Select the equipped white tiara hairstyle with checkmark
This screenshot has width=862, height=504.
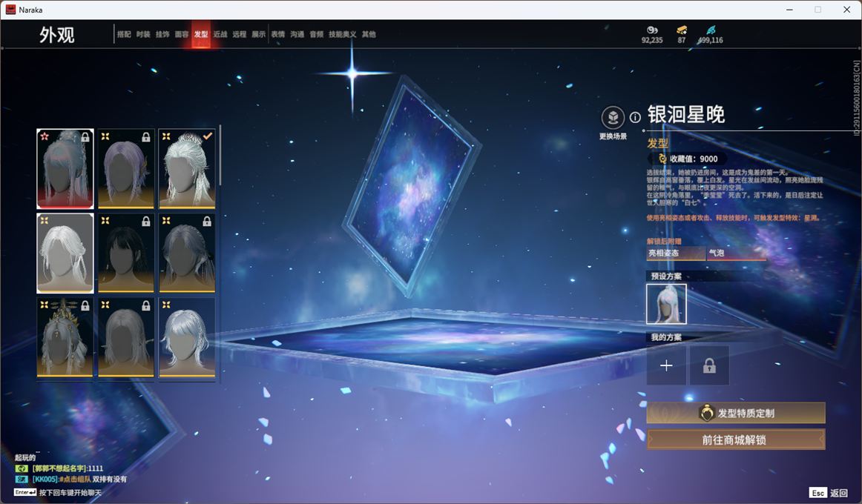coord(187,169)
